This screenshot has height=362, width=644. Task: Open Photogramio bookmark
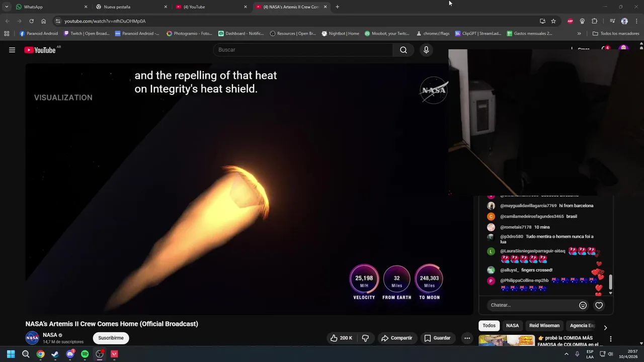(190, 34)
